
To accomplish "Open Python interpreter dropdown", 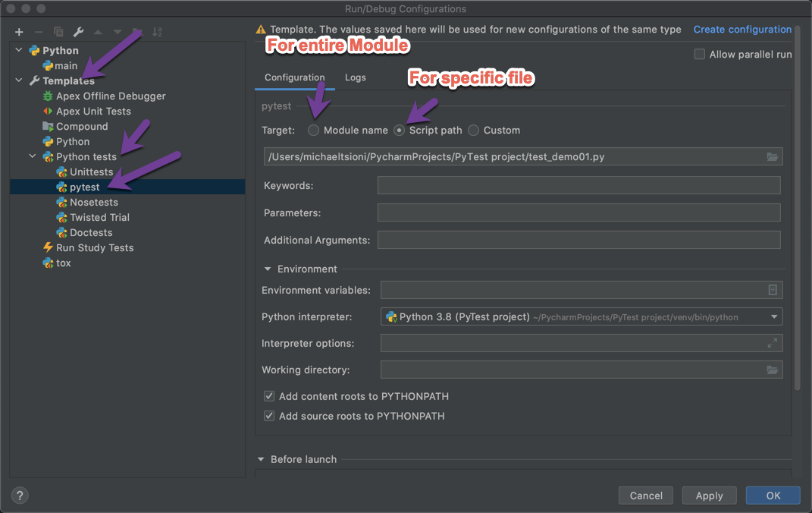I will [774, 316].
